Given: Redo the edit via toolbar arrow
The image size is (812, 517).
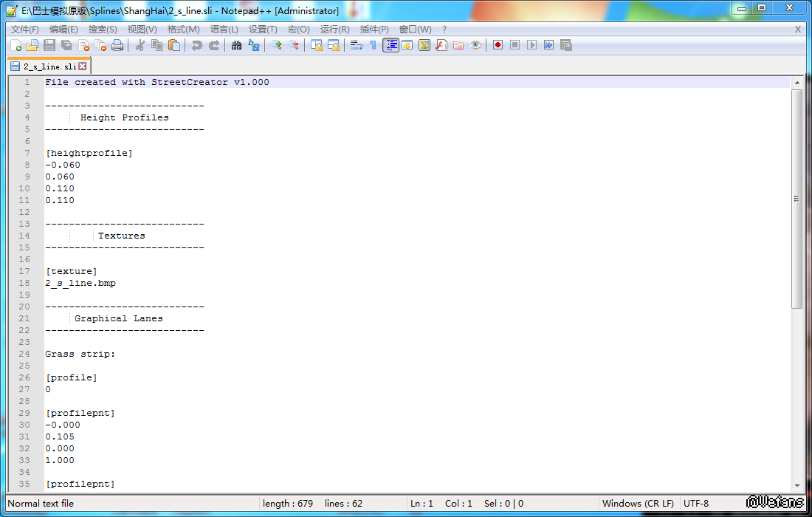Looking at the screenshot, I should (x=213, y=46).
